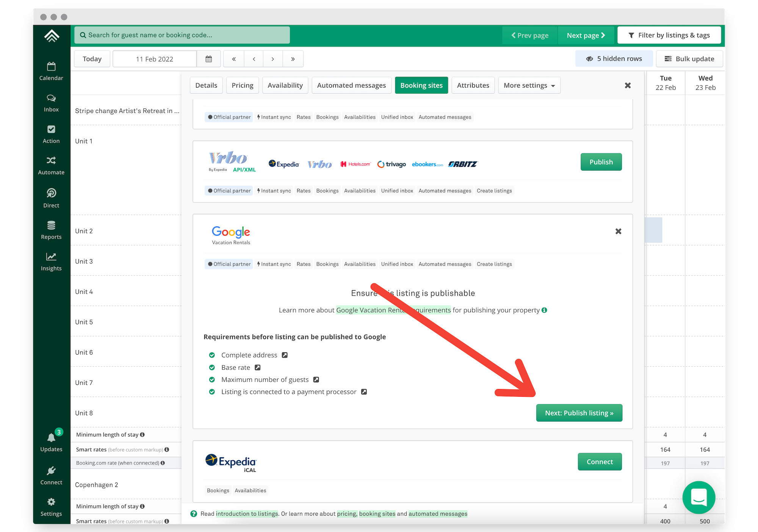The image size is (758, 532).
Task: Open the introduction to listings link
Action: pos(247,514)
